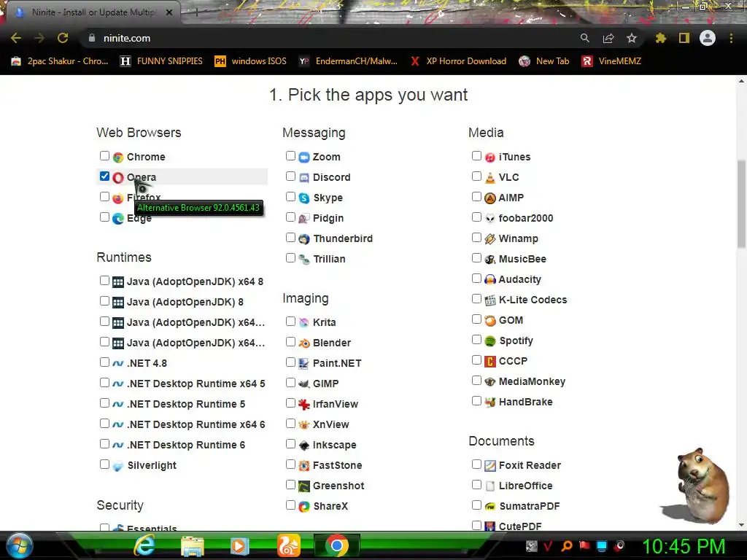747x560 pixels.
Task: Open Chrome side panel icon
Action: (x=684, y=38)
